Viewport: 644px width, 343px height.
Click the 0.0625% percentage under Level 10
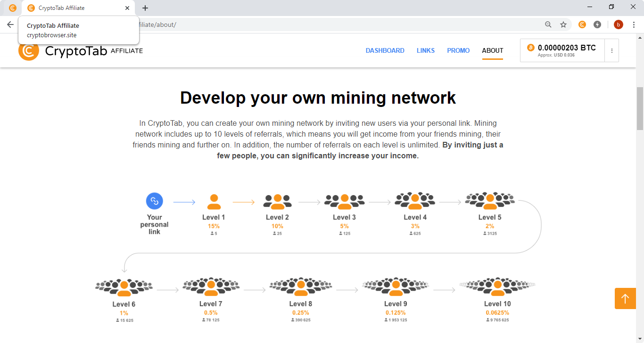497,313
